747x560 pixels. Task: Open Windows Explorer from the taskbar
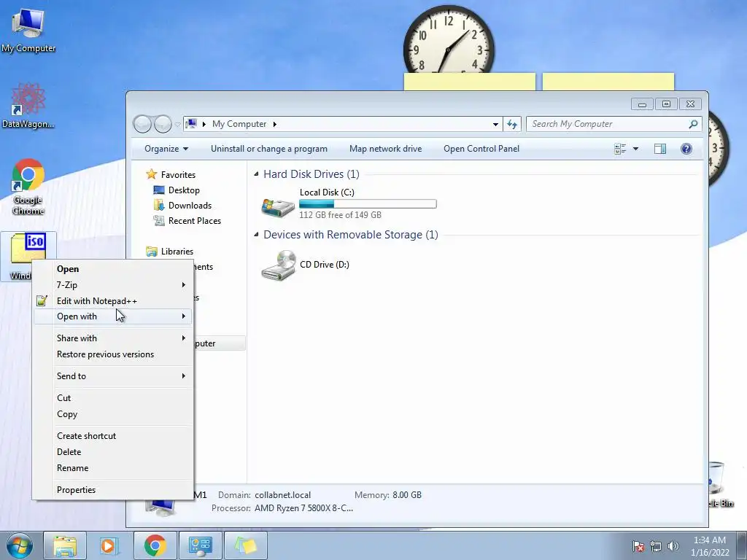point(65,545)
